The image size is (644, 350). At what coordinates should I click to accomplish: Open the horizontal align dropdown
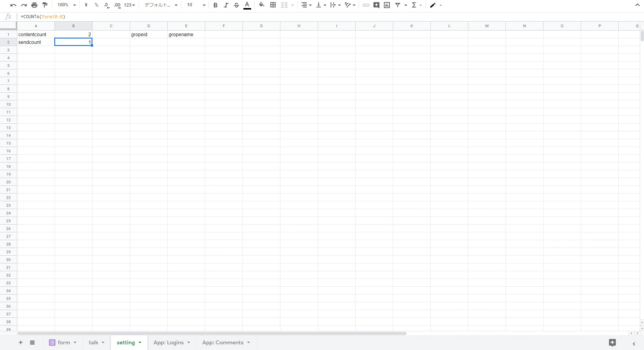coord(306,5)
